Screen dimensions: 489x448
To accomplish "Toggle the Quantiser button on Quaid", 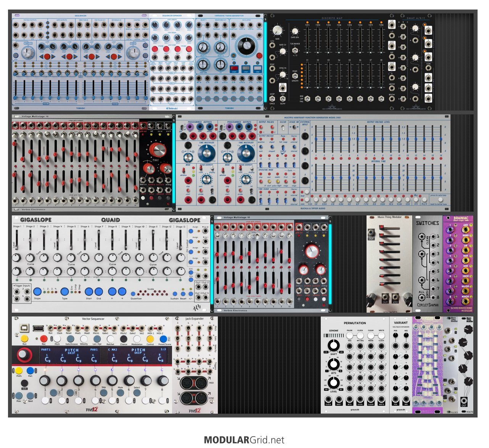I will (133, 294).
